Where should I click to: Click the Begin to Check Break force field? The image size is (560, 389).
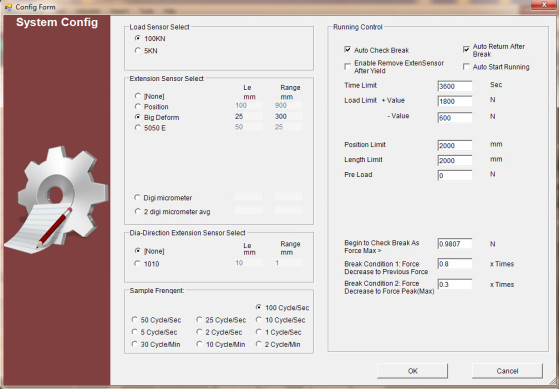[455, 244]
